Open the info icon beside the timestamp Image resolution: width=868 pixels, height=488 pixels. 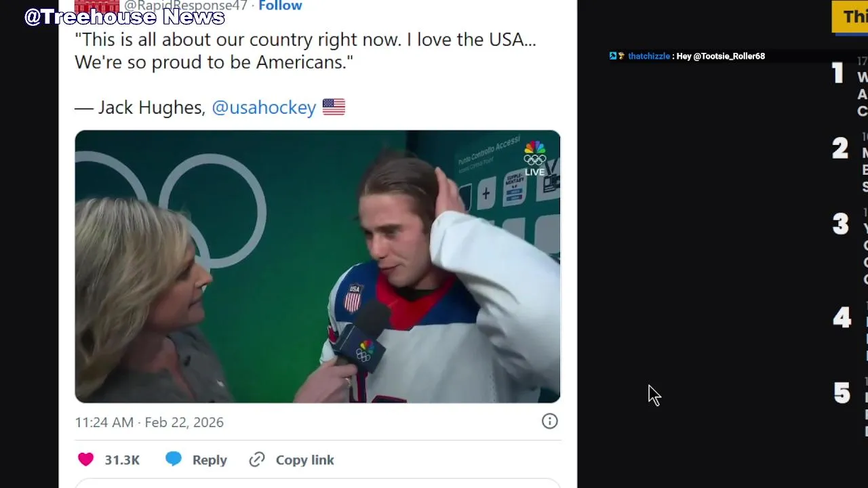click(549, 422)
